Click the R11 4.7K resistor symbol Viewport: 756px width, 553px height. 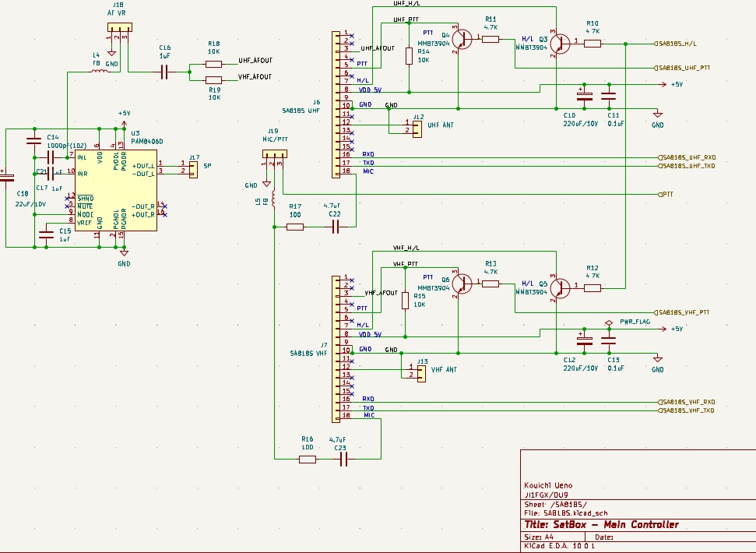tap(491, 39)
